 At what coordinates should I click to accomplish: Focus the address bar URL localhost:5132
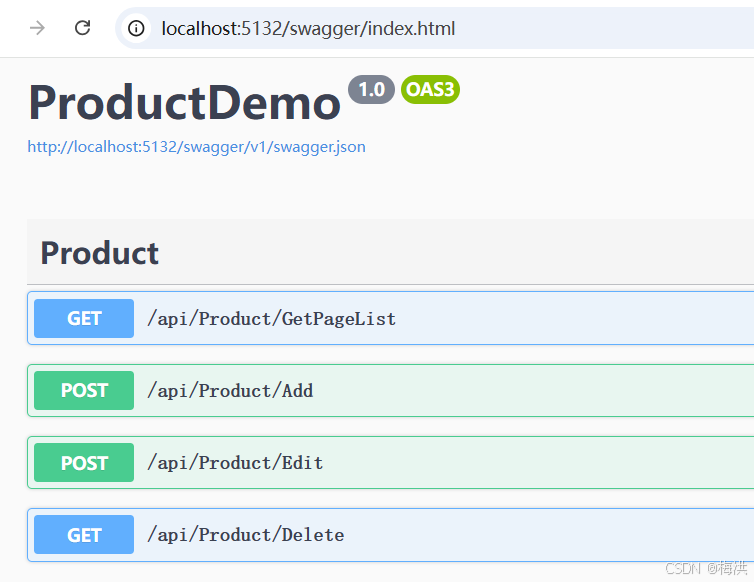tap(308, 28)
